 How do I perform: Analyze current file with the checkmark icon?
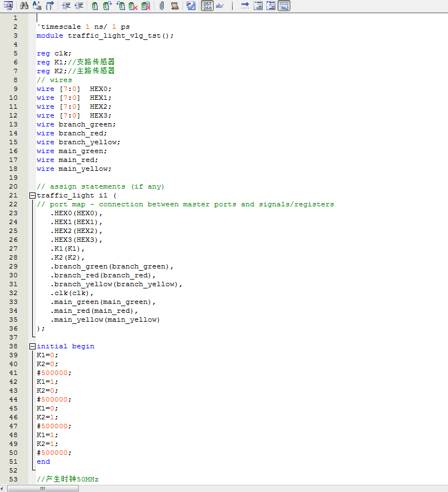tap(190, 6)
